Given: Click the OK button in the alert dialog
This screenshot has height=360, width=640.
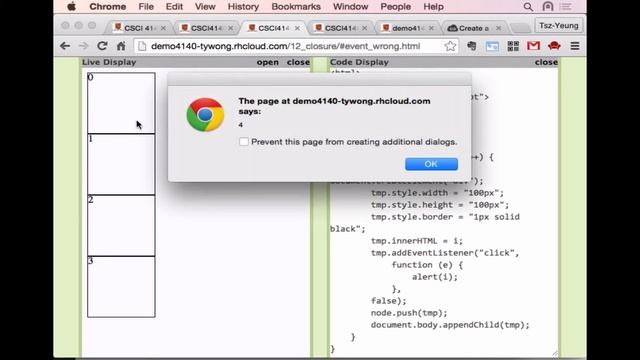Looking at the screenshot, I should (x=431, y=164).
